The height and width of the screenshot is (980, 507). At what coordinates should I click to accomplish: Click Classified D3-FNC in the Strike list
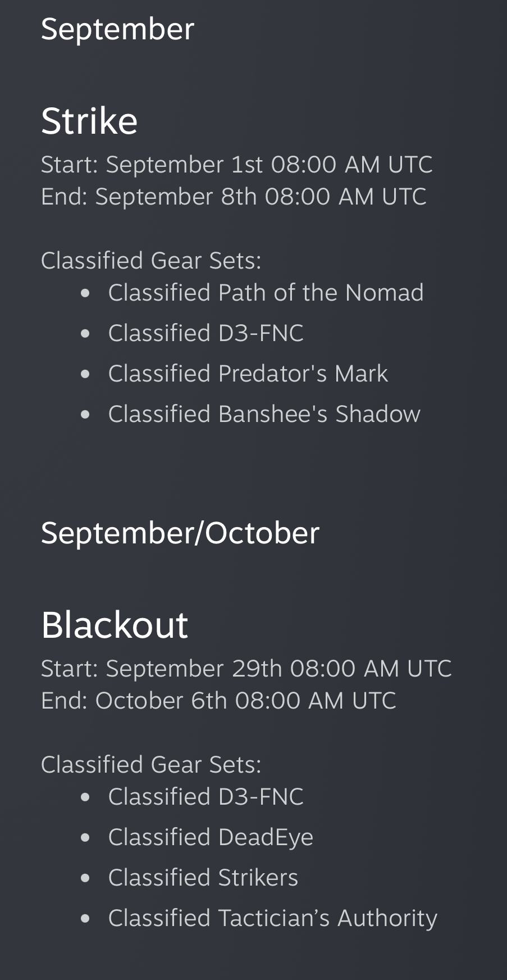(205, 333)
